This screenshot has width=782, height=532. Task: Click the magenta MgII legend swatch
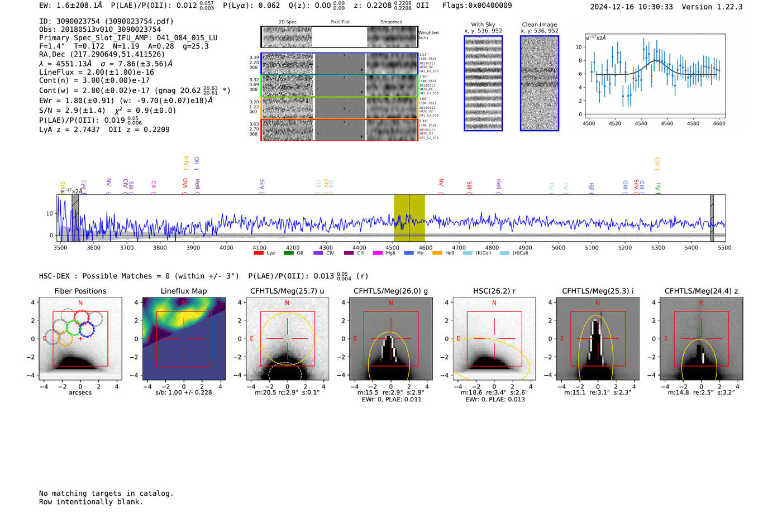(378, 253)
